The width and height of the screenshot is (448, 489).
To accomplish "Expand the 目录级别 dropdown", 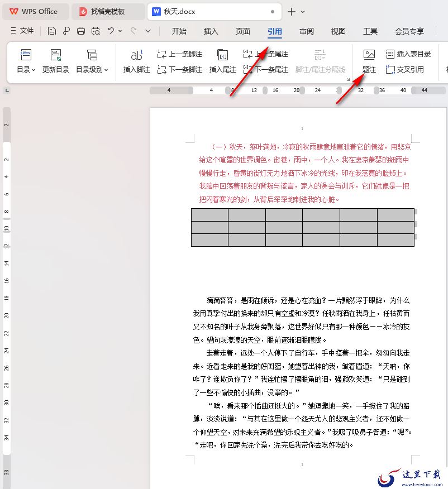I will pyautogui.click(x=92, y=61).
